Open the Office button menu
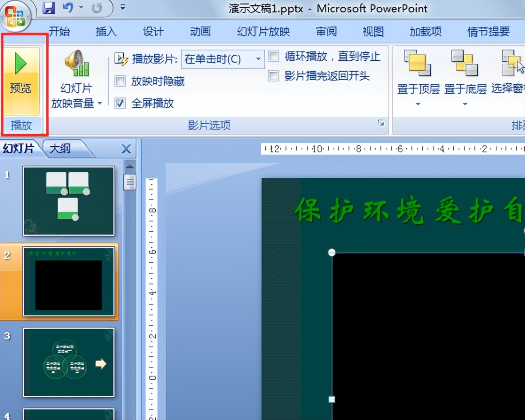The image size is (525, 420). tap(15, 16)
